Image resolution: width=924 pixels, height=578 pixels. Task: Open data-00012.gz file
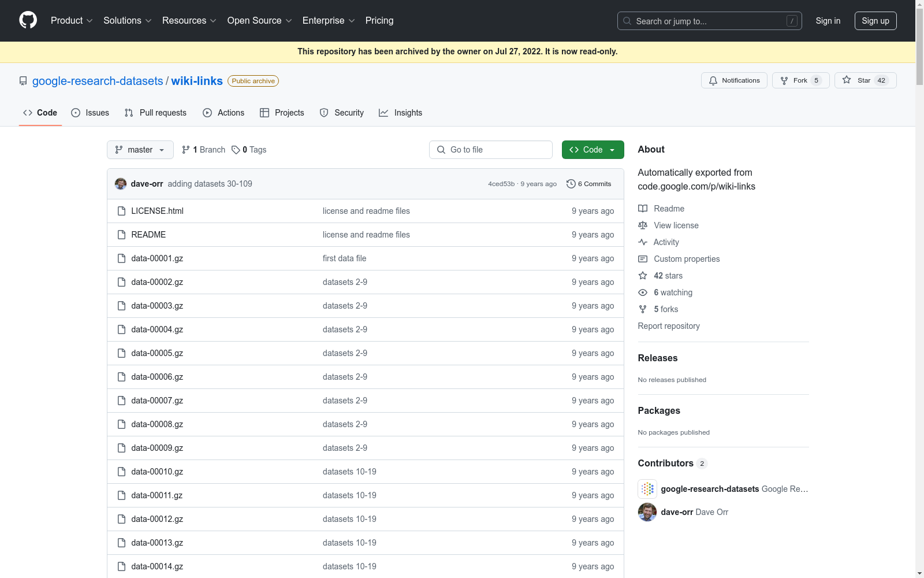coord(157,519)
